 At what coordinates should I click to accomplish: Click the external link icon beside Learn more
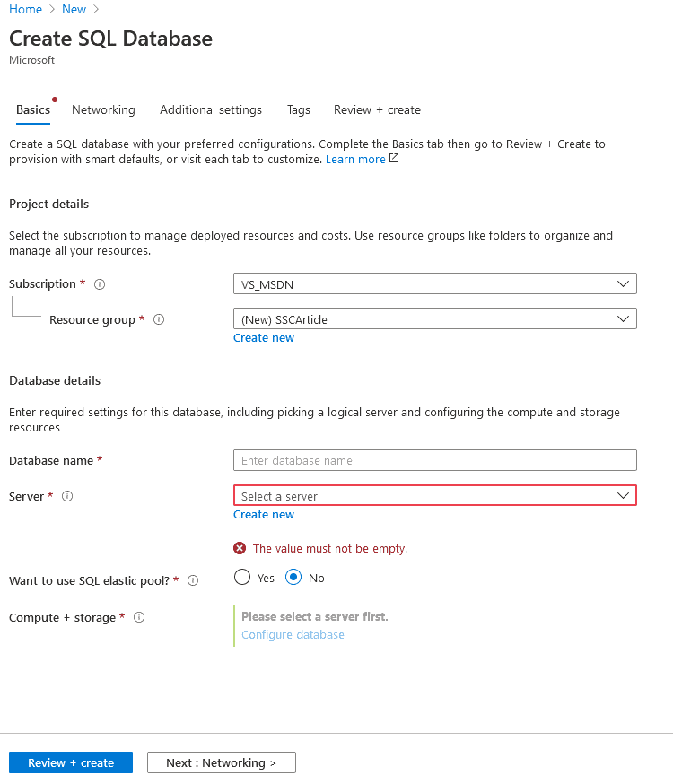(x=394, y=159)
